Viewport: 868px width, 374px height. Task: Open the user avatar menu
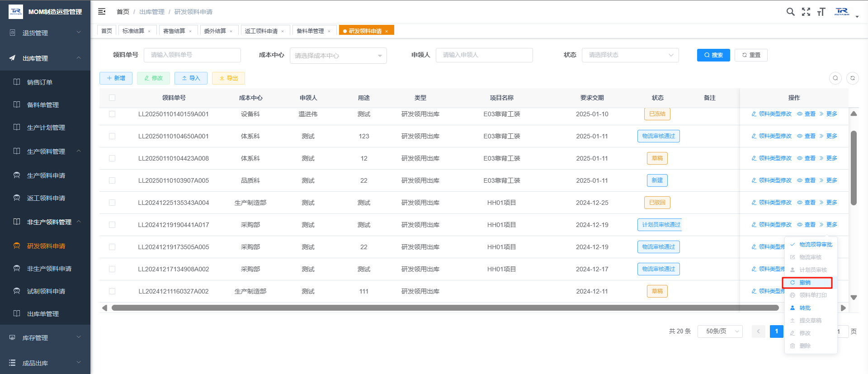point(846,12)
